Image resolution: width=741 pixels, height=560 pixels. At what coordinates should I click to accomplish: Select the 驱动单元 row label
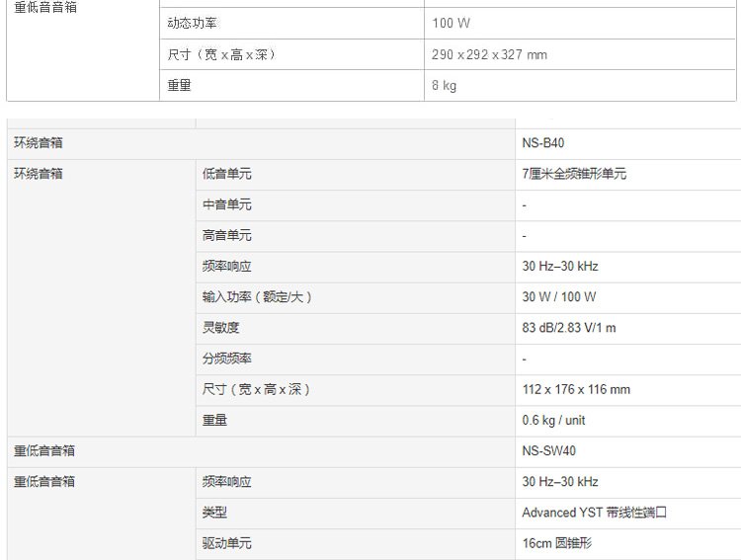click(x=227, y=543)
